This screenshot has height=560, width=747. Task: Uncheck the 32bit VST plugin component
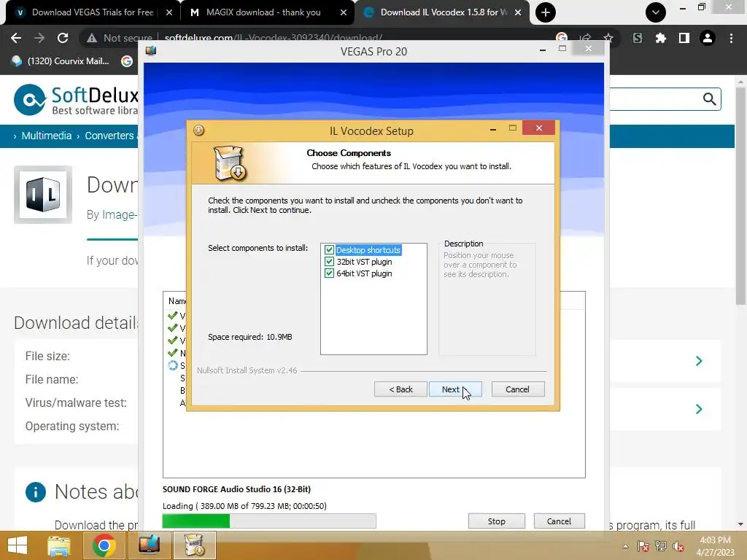[329, 262]
